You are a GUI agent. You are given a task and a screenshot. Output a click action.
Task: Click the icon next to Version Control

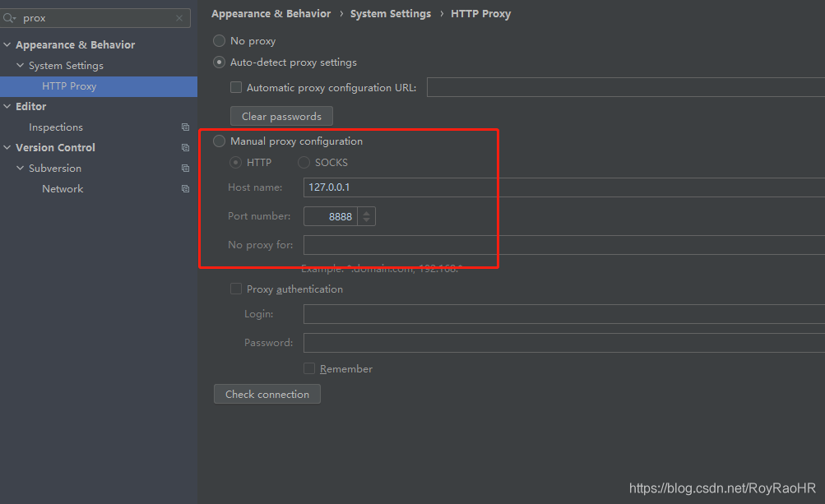(x=185, y=147)
